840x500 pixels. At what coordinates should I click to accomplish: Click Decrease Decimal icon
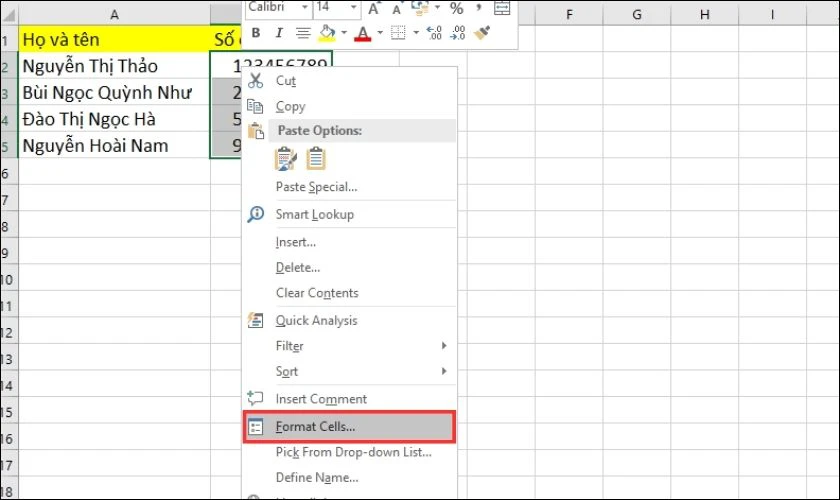point(458,33)
